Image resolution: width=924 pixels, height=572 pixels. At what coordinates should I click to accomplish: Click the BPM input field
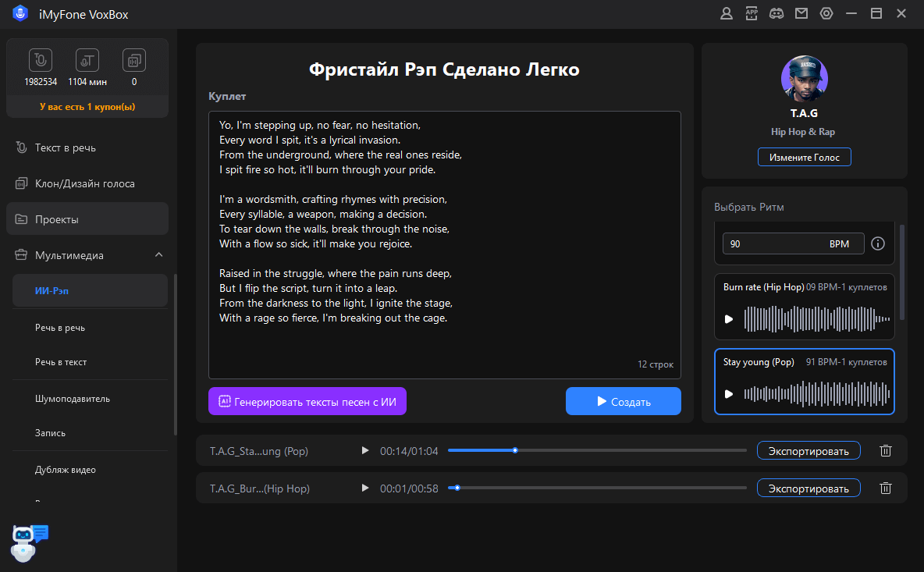pos(793,244)
